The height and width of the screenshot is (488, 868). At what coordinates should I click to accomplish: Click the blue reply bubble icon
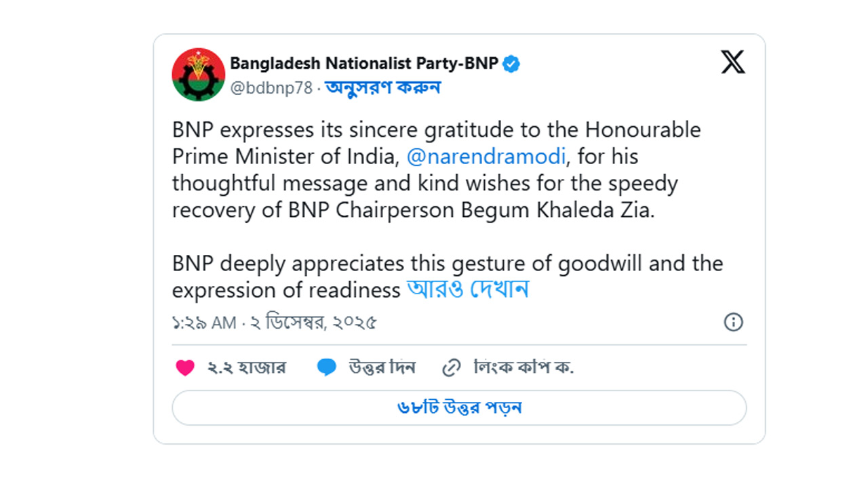(326, 368)
